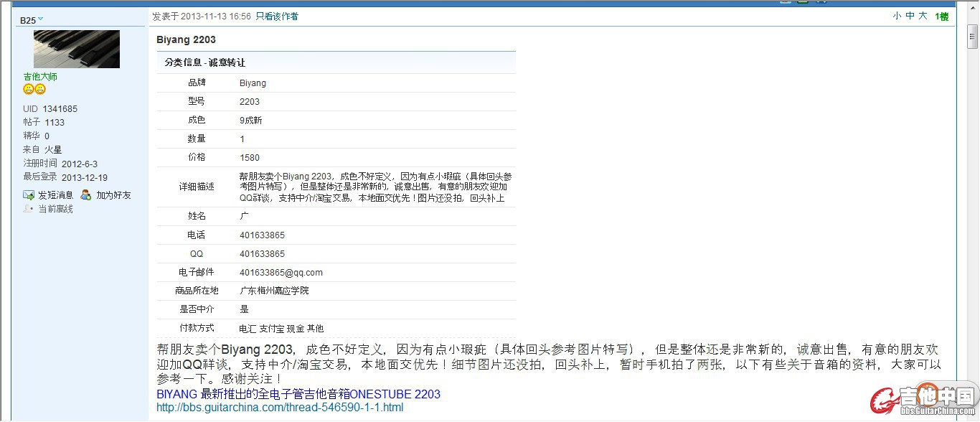Click the 来自 火星 location text
980x422 pixels.
tap(42, 150)
